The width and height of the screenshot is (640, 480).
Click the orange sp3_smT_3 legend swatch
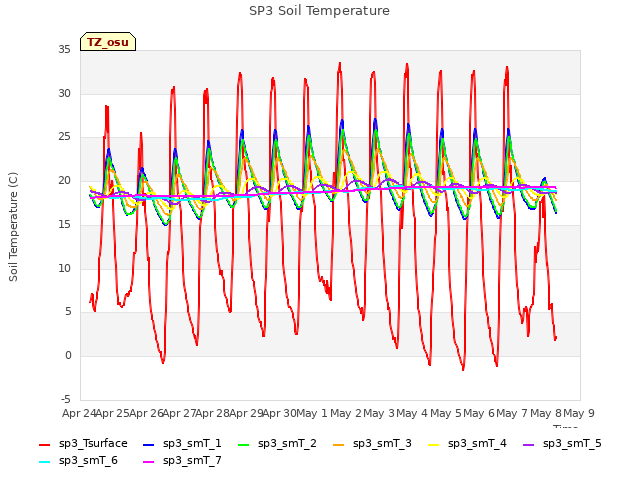pyautogui.click(x=338, y=444)
